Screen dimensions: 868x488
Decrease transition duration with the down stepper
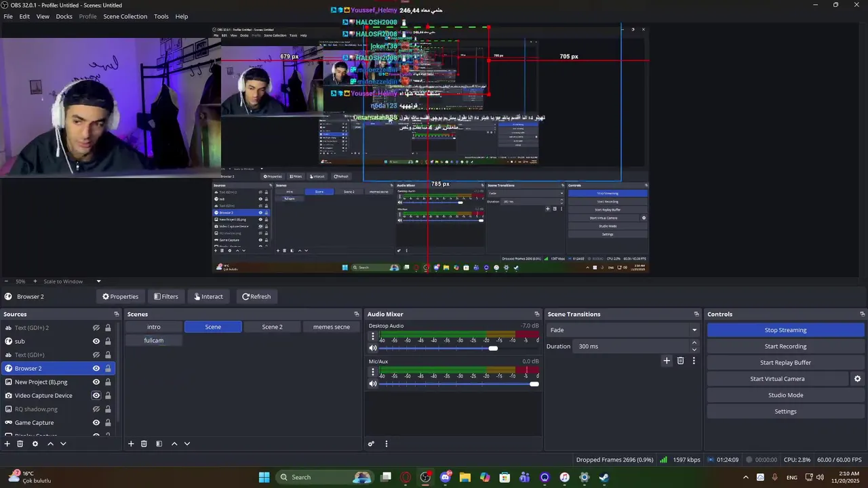click(694, 350)
